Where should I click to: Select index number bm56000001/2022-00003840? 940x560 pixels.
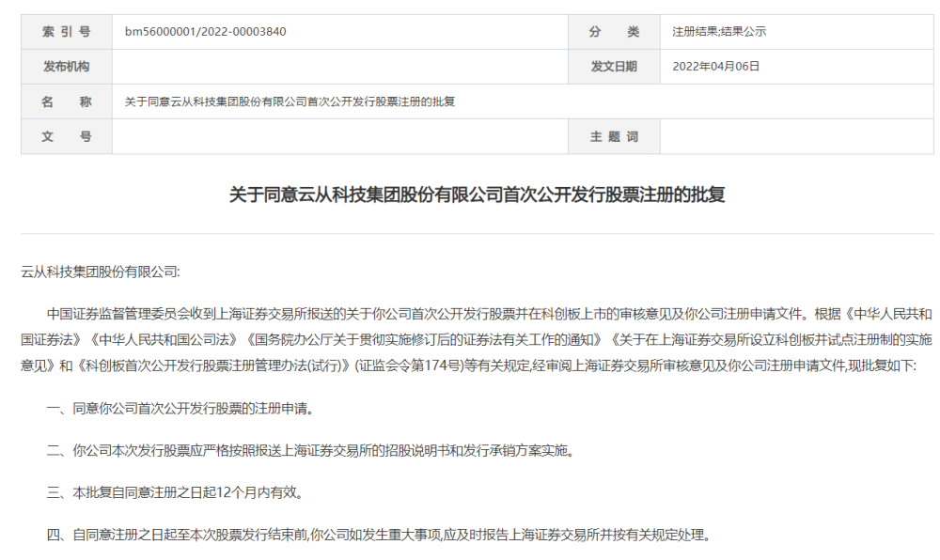click(205, 32)
